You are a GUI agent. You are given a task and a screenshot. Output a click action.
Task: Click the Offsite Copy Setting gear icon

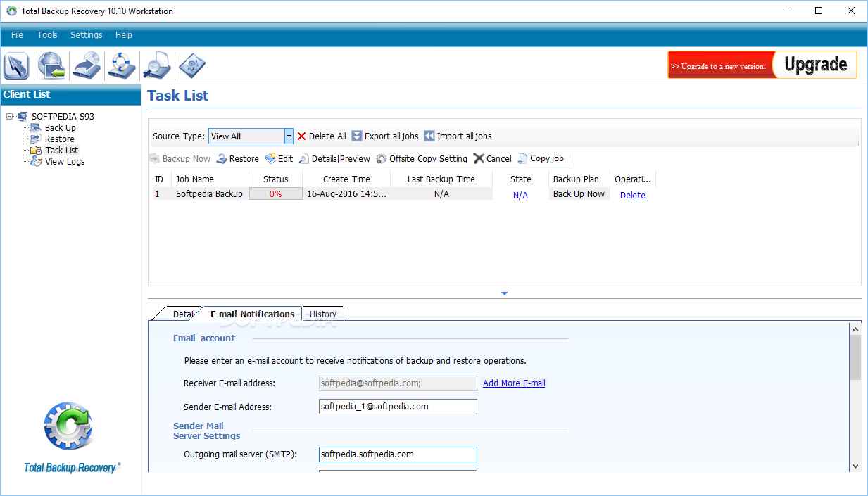382,158
